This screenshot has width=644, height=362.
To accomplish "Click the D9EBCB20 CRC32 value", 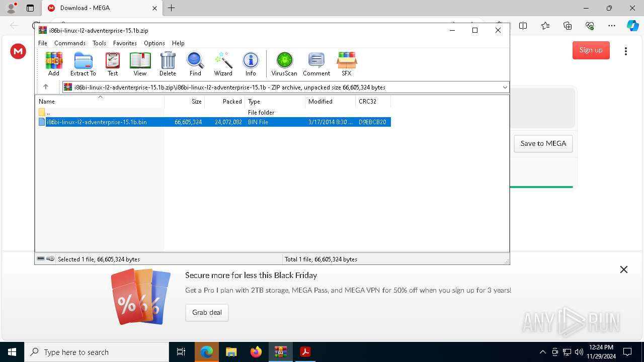I will (x=372, y=122).
